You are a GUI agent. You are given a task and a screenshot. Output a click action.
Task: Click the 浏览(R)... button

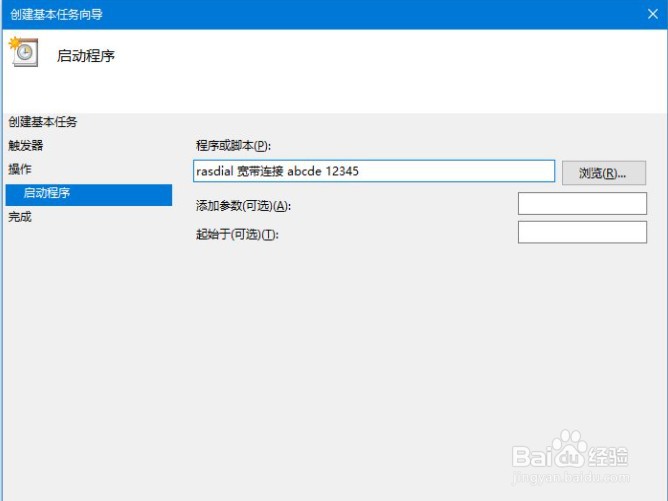(604, 173)
